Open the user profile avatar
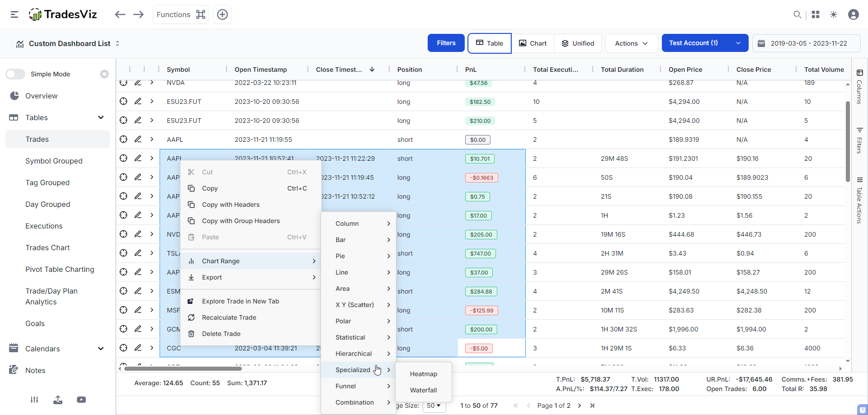The image size is (868, 415). click(854, 14)
